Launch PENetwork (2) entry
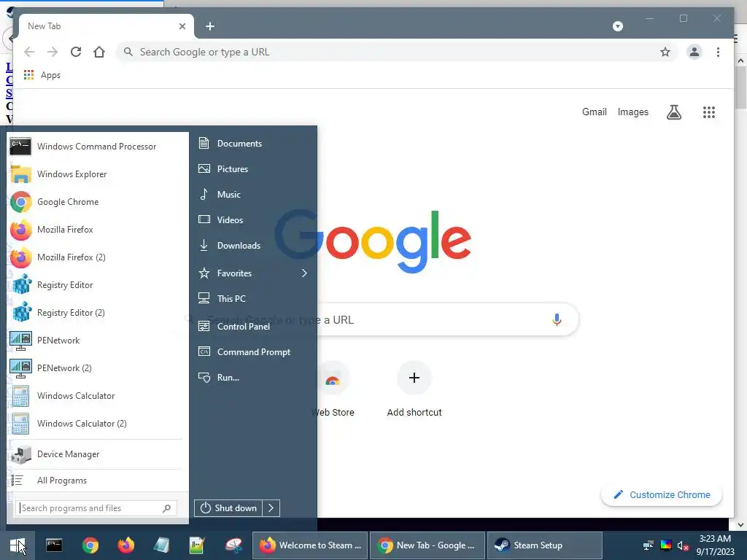The image size is (747, 560). (97, 368)
